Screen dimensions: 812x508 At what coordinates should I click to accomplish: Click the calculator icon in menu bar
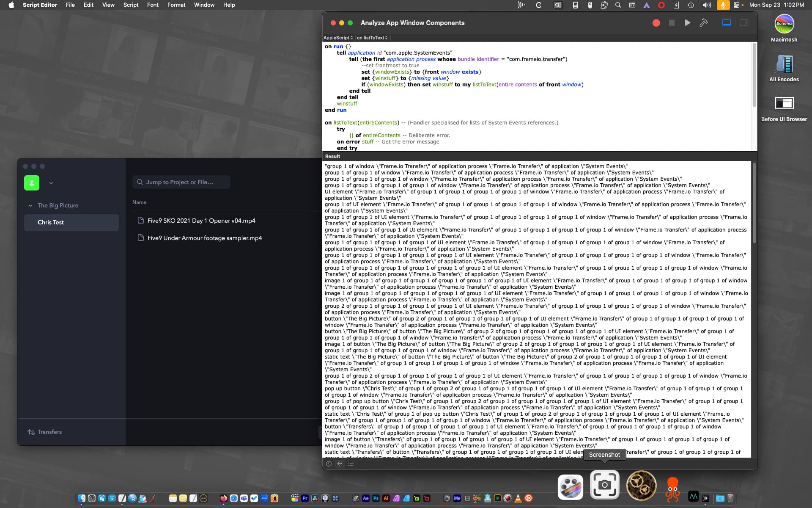576,5
